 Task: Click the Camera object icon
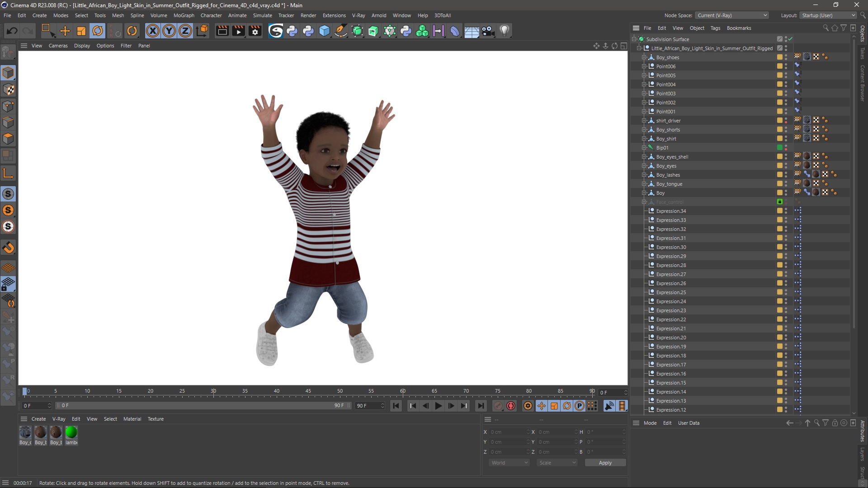(488, 31)
